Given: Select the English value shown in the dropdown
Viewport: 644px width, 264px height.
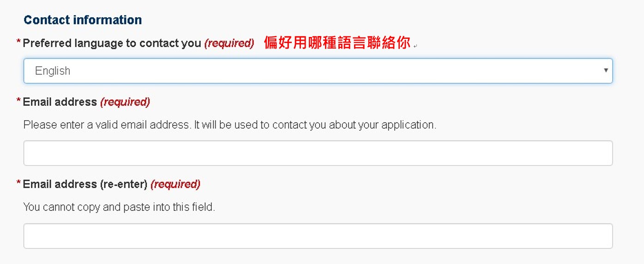Looking at the screenshot, I should [53, 71].
